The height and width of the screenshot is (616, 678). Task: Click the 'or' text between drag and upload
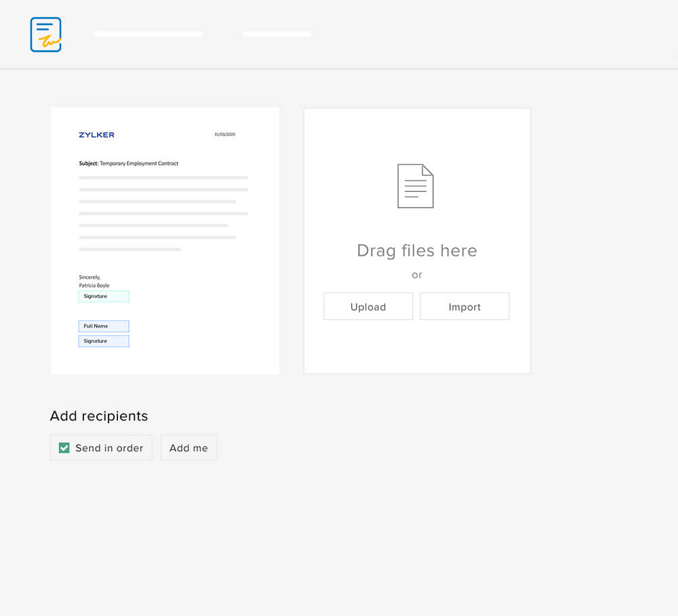pos(417,275)
